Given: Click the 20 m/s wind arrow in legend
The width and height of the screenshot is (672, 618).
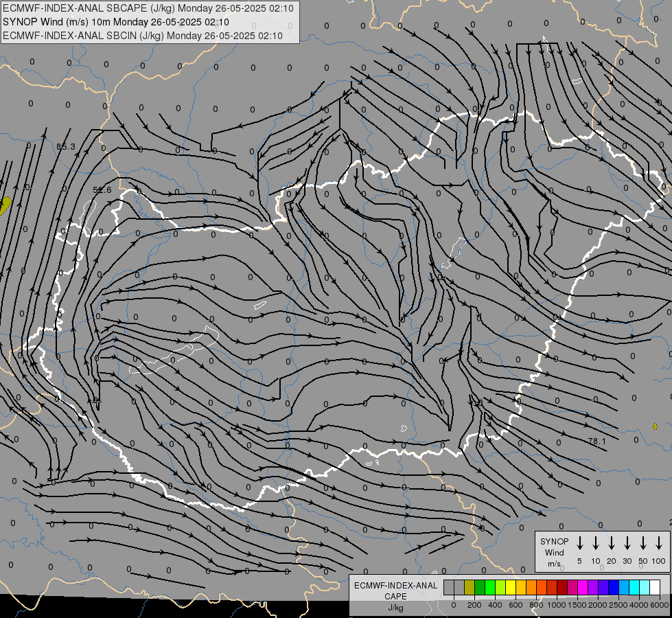Looking at the screenshot, I should [612, 543].
